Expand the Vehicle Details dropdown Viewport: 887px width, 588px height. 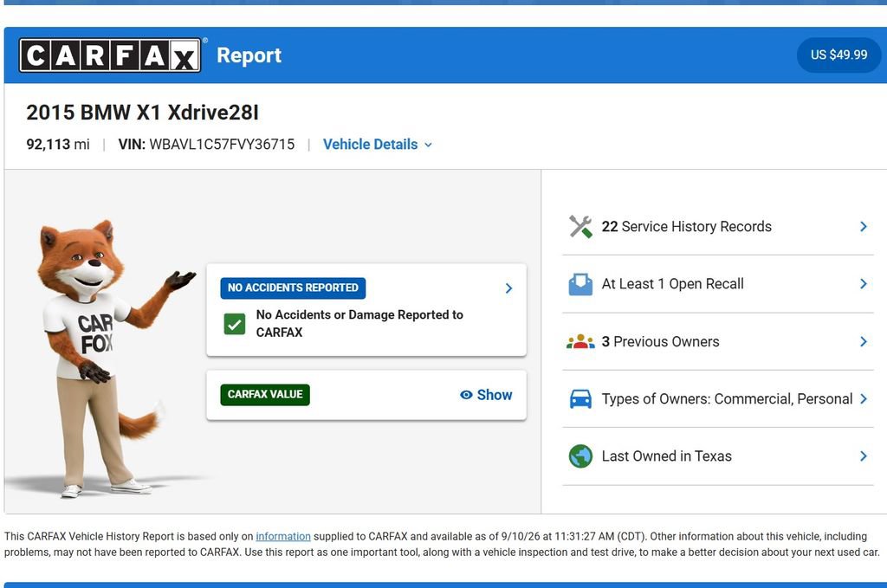pos(378,144)
